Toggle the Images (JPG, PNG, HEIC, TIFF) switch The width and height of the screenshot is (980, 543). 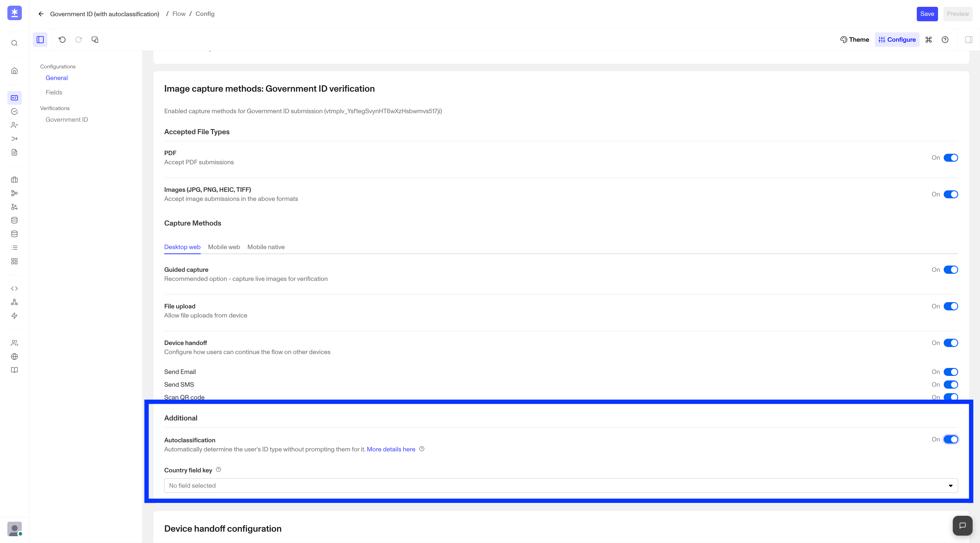[951, 194]
